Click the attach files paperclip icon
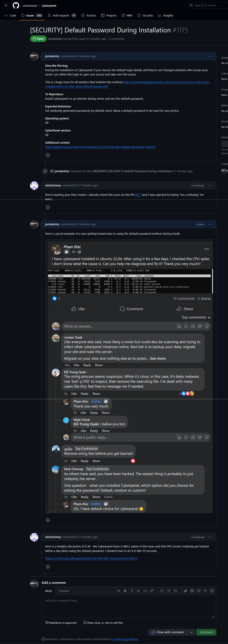Screen dimensions: 228x644 tap(185, 591)
